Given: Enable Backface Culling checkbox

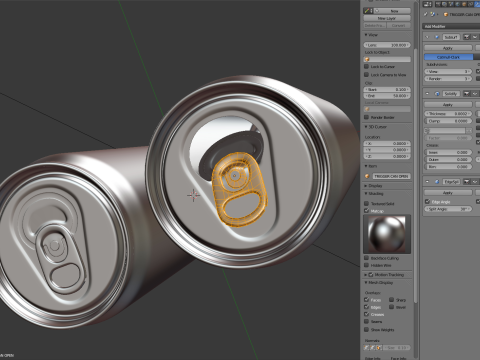Looking at the screenshot, I should (x=367, y=258).
